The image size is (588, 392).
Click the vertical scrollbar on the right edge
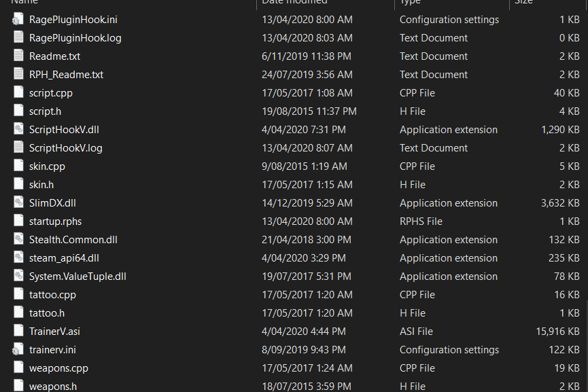(585, 204)
